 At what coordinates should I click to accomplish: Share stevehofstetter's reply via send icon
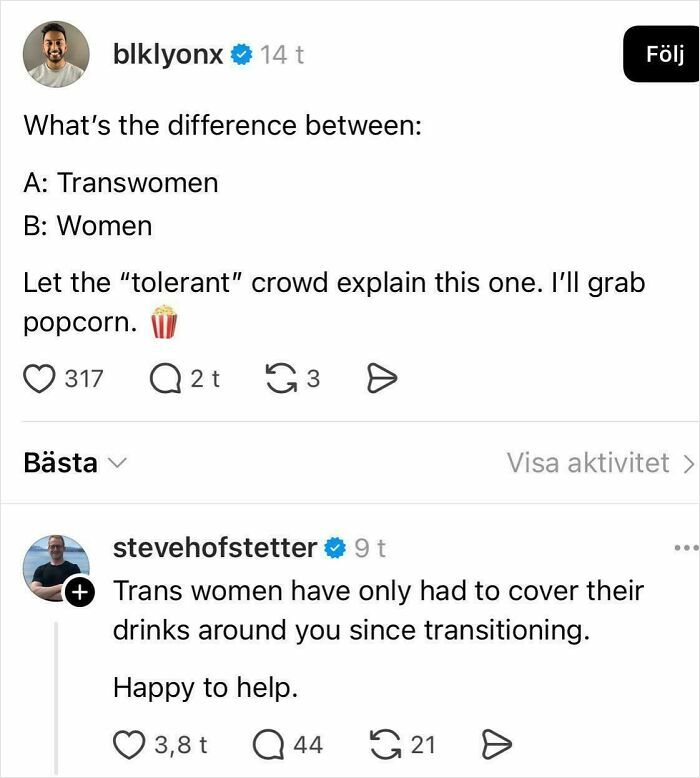coord(497,744)
